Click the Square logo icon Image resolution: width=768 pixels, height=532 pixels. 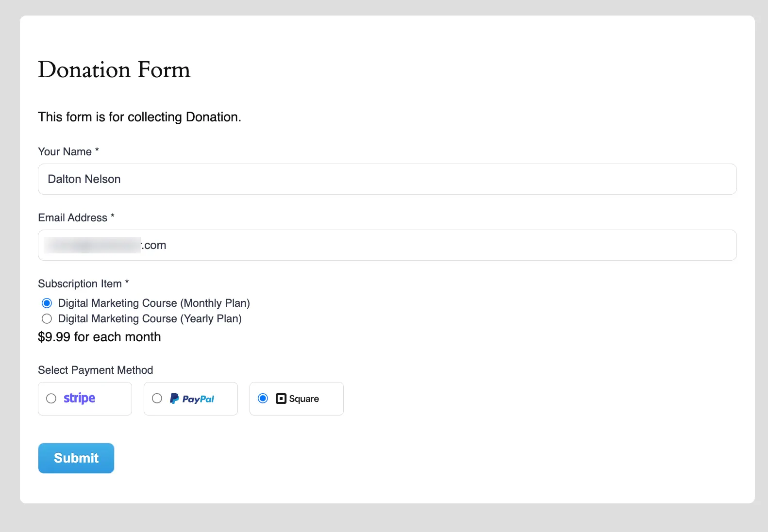pos(280,399)
